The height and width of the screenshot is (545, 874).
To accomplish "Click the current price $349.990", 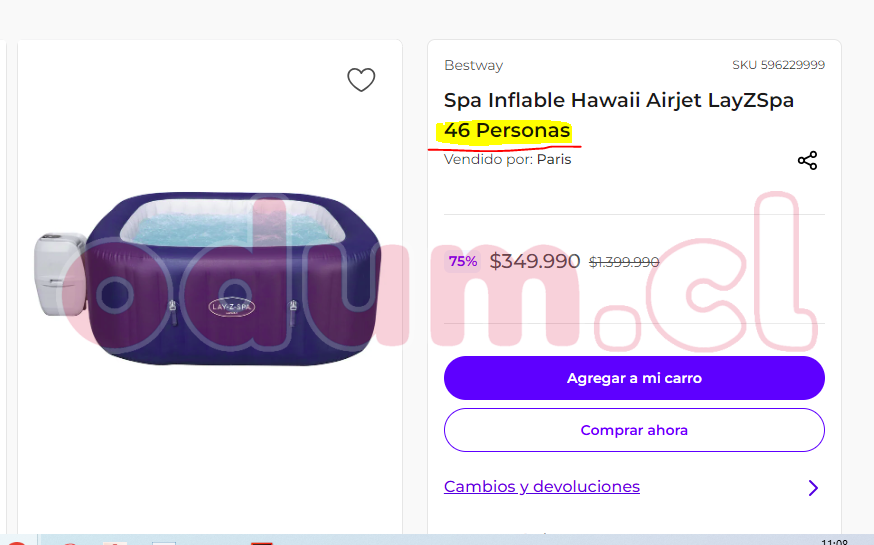I will [535, 262].
